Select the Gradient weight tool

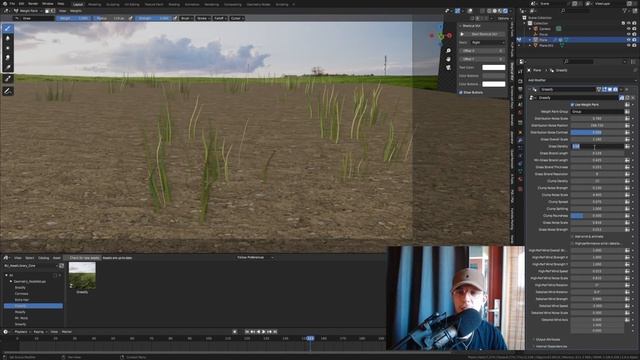coord(7,67)
